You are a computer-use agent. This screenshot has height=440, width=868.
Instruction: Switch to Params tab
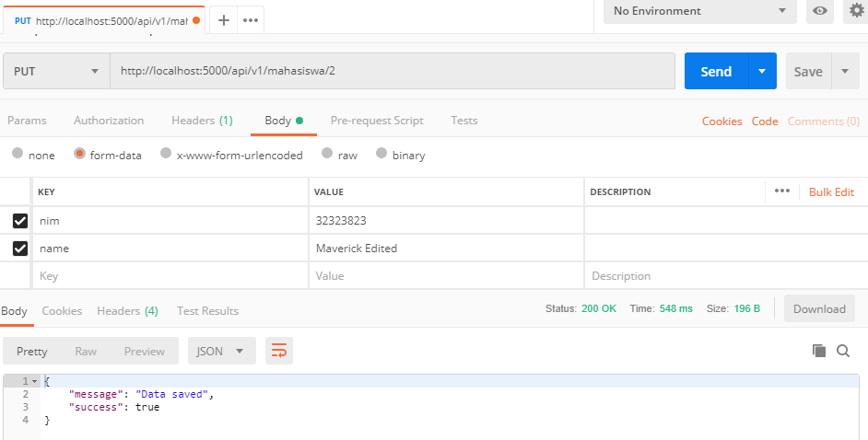(27, 121)
